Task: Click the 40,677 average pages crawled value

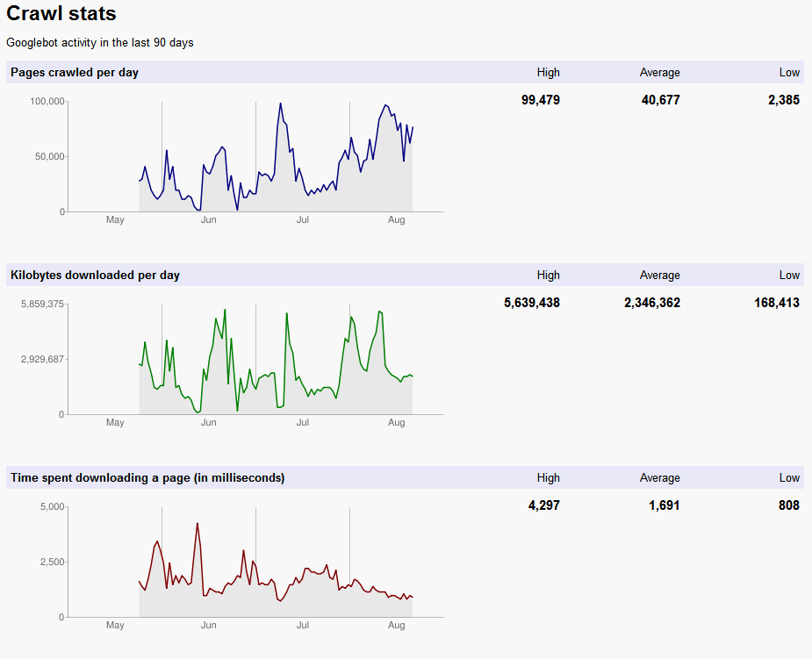Action: coord(660,100)
